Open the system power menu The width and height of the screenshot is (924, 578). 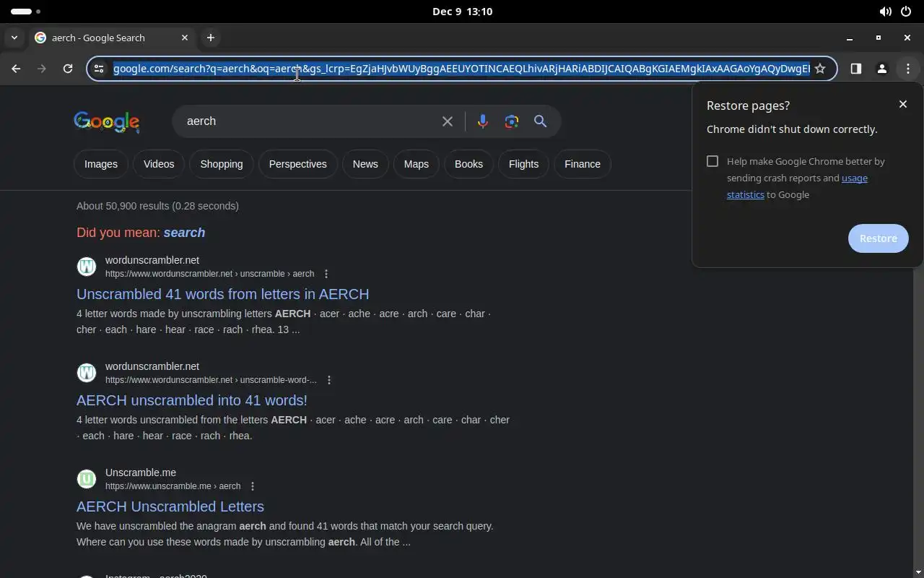coord(906,12)
